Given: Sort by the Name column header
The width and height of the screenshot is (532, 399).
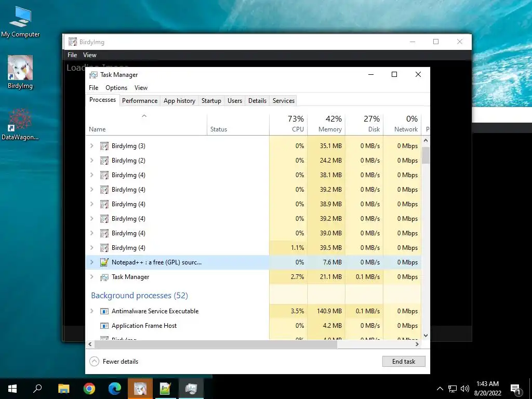Looking at the screenshot, I should 147,124.
